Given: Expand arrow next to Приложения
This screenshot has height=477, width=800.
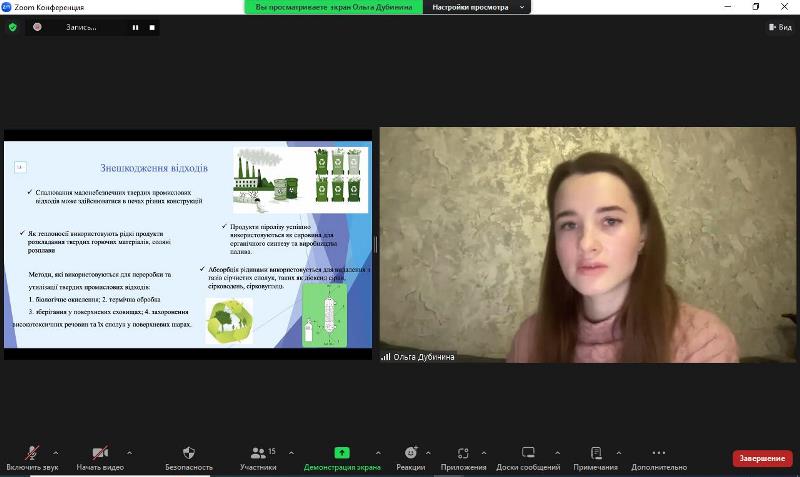Looking at the screenshot, I should coord(484,453).
